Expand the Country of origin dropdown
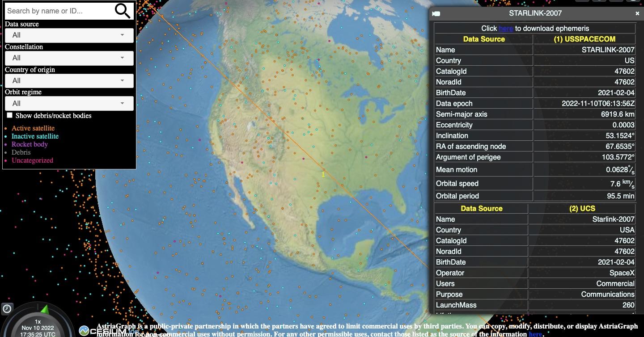 click(69, 81)
